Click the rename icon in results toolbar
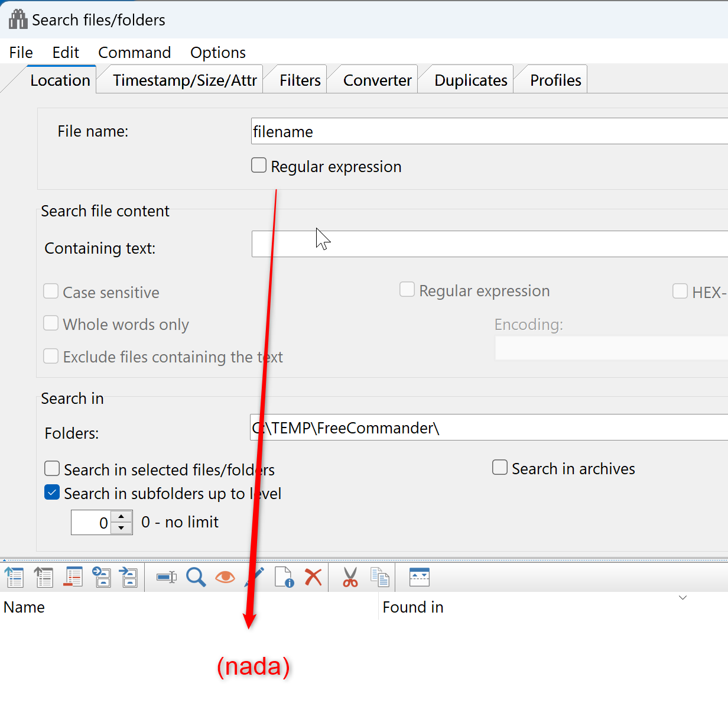The height and width of the screenshot is (706, 728). point(167,577)
